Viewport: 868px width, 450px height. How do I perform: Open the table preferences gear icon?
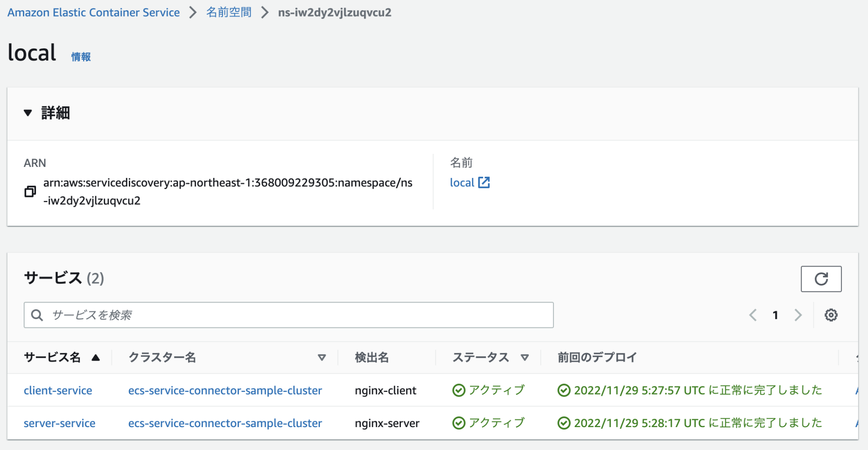pyautogui.click(x=831, y=315)
